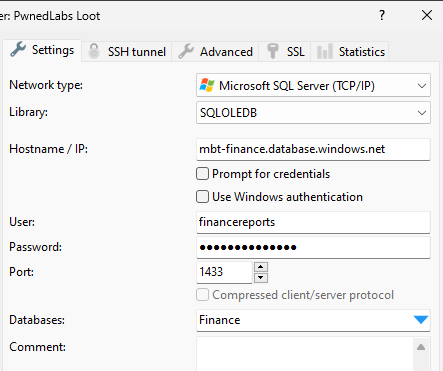Click the bar chart icon on Statistics tab
443x371 pixels.
(x=325, y=51)
